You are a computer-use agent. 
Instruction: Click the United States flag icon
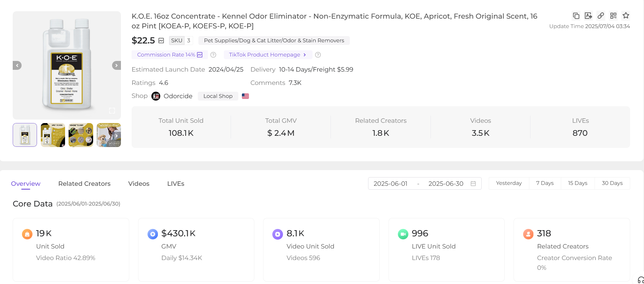click(245, 96)
